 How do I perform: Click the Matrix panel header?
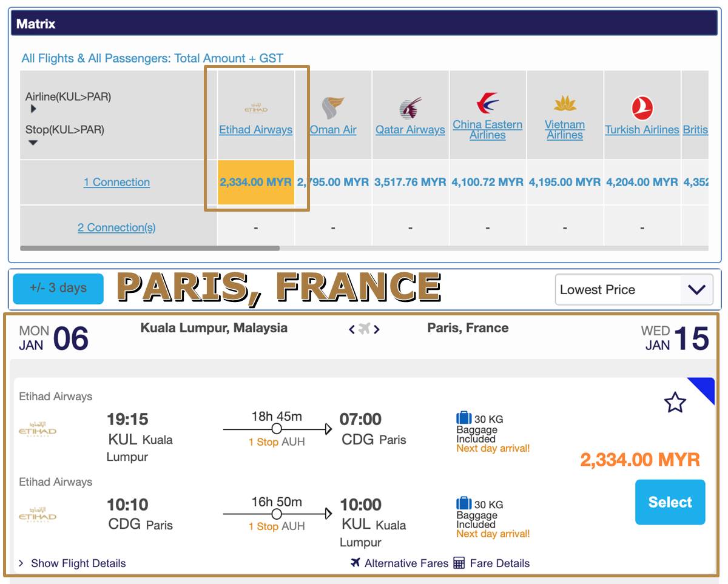click(365, 24)
